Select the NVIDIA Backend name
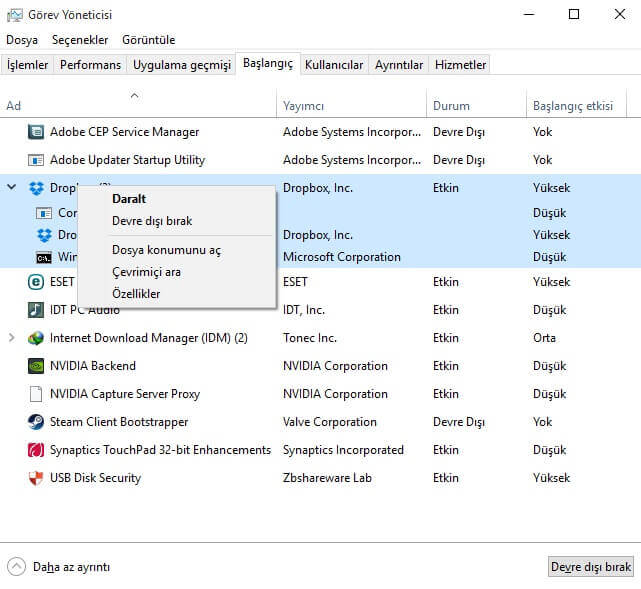641x589 pixels. click(93, 366)
